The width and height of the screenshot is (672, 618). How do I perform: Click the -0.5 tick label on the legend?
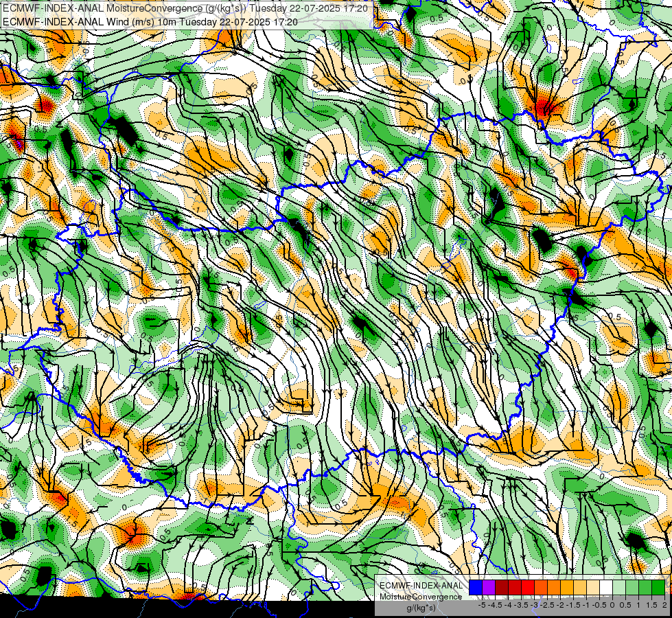[x=599, y=605]
